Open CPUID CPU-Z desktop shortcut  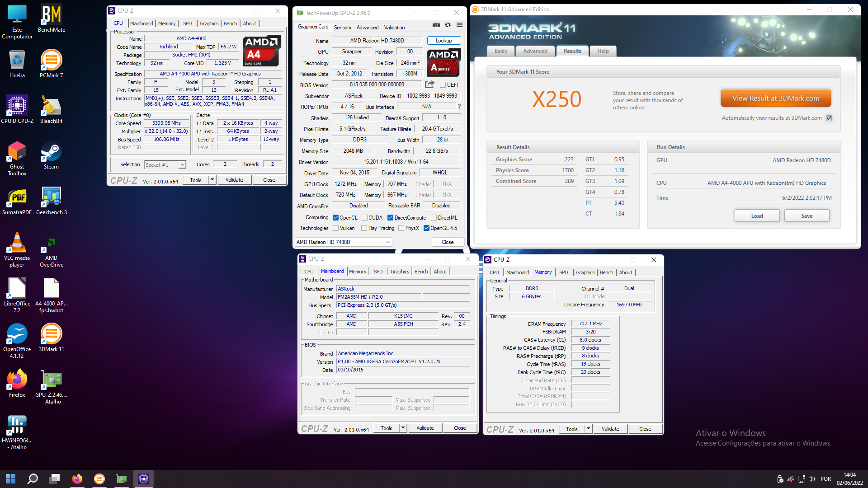pos(17,109)
